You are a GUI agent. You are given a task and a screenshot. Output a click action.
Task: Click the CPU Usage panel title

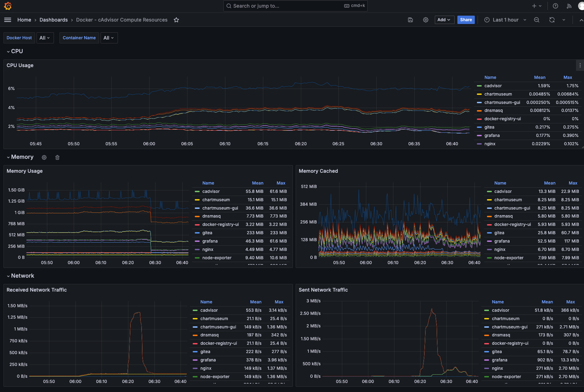point(20,65)
